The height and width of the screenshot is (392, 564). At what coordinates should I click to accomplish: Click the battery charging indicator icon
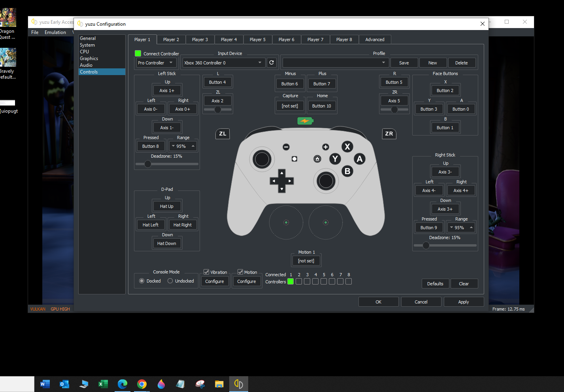click(305, 121)
